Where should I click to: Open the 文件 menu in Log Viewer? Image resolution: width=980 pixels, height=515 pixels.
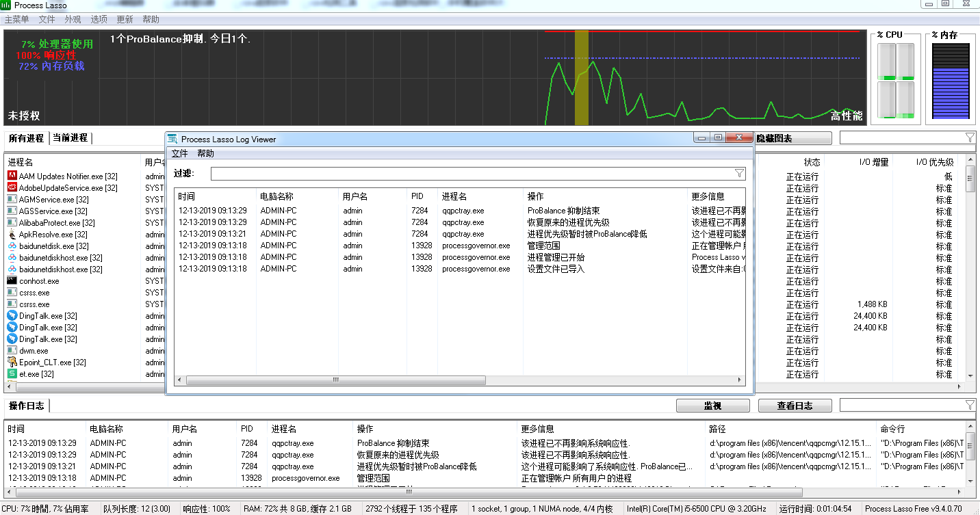click(x=179, y=153)
